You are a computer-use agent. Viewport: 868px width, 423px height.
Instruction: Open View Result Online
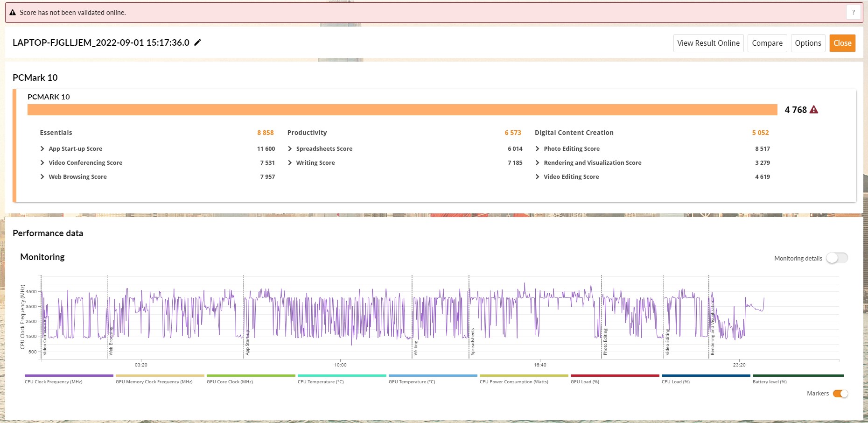tap(708, 43)
